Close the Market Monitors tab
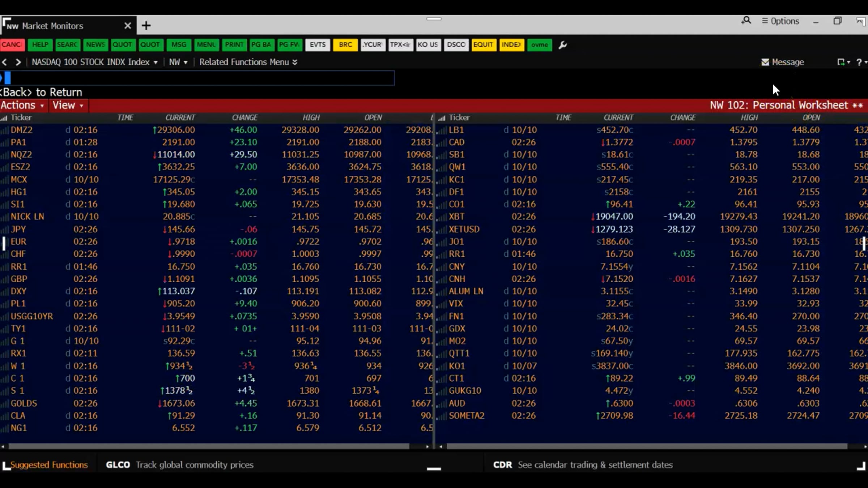 tap(127, 26)
